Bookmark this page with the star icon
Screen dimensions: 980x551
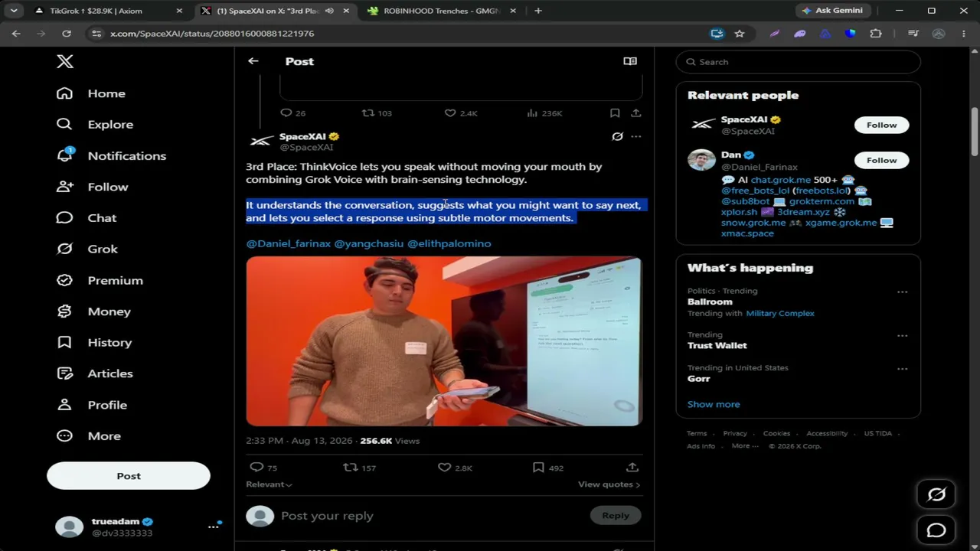pyautogui.click(x=740, y=34)
